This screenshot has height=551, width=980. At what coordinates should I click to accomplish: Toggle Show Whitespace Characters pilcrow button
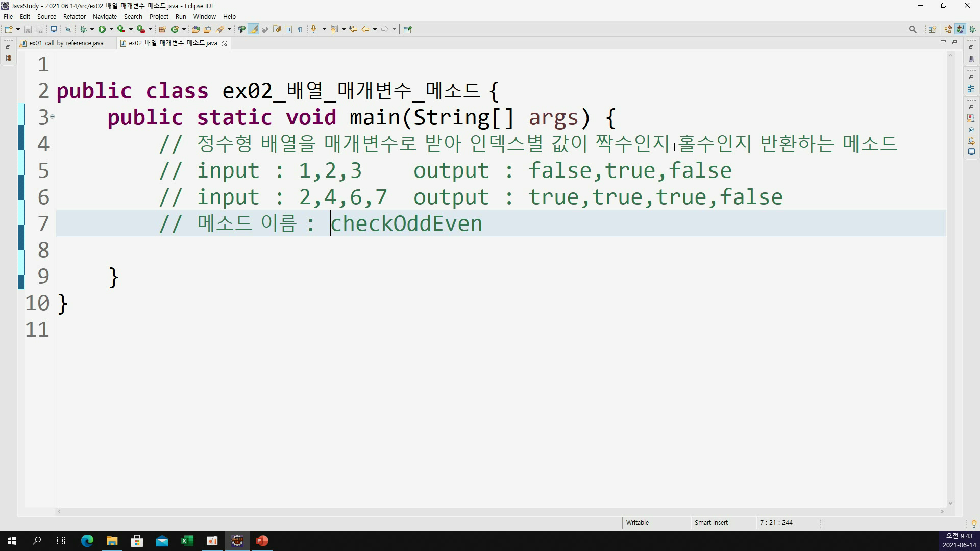click(x=300, y=29)
